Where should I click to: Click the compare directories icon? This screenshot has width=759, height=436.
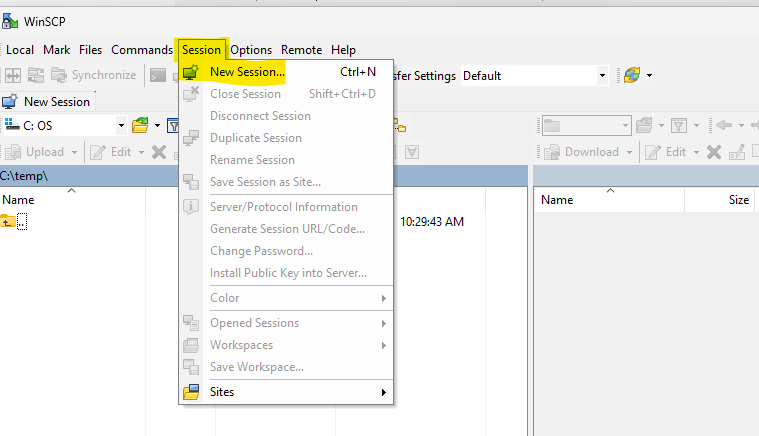click(x=13, y=75)
